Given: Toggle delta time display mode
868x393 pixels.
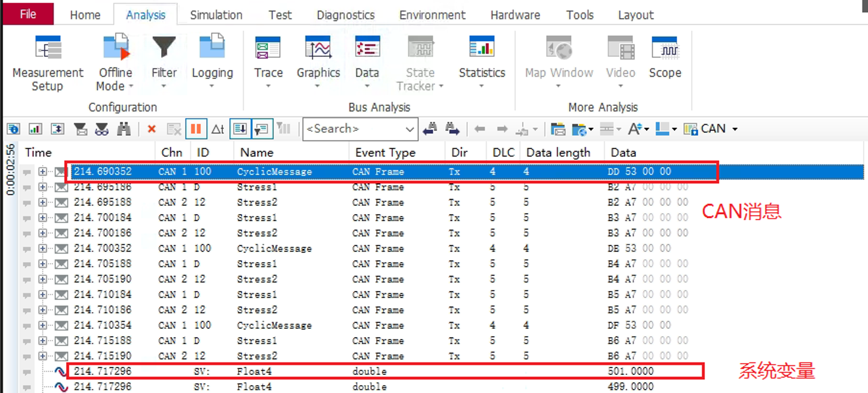Looking at the screenshot, I should tap(218, 129).
